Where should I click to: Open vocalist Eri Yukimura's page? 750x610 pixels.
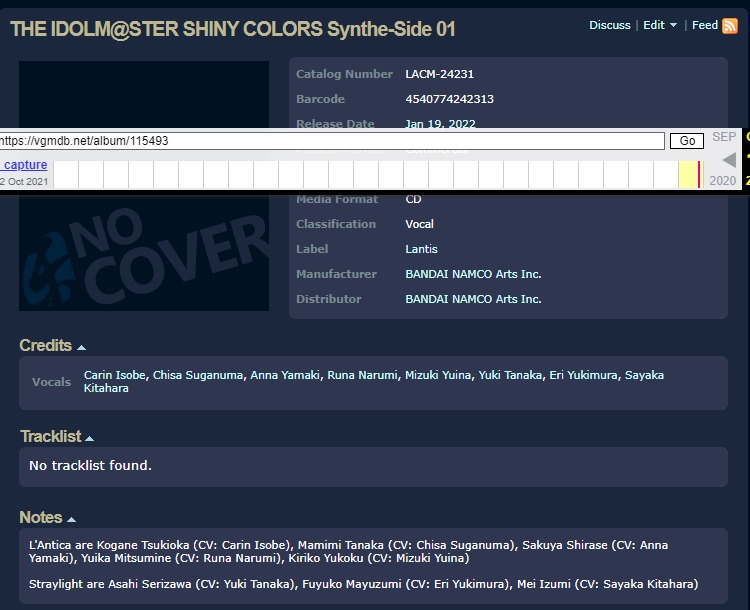coord(583,375)
